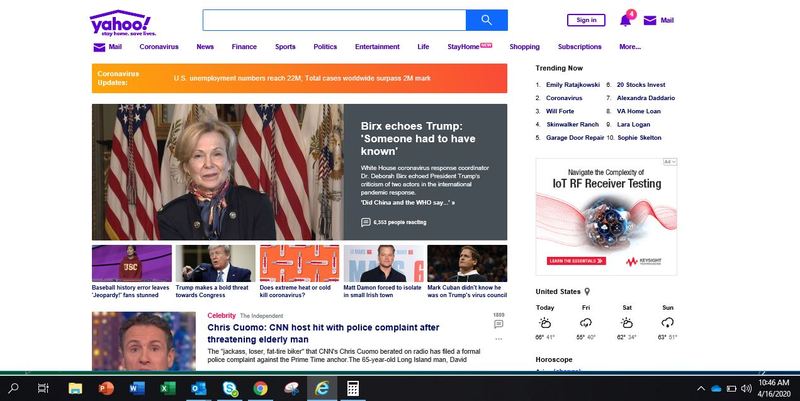The width and height of the screenshot is (800, 401).
Task: Click the Mail envelope icon at top right
Action: click(x=650, y=20)
